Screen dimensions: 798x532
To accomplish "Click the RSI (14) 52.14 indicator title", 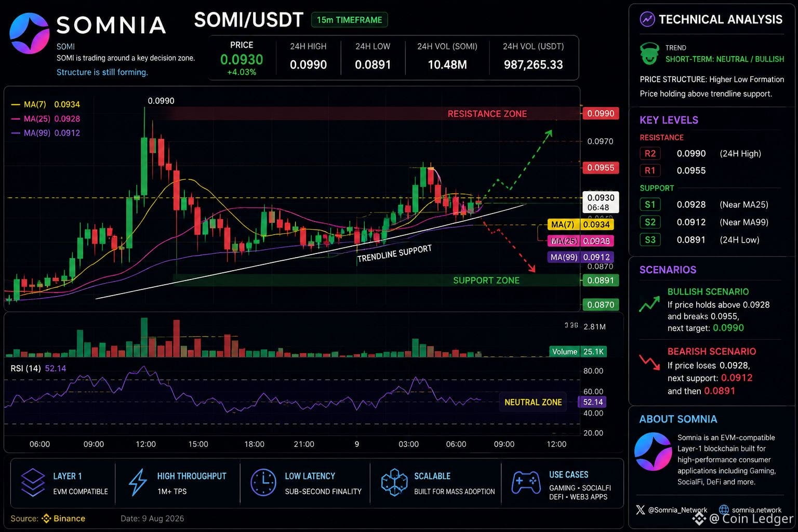I will pos(38,368).
